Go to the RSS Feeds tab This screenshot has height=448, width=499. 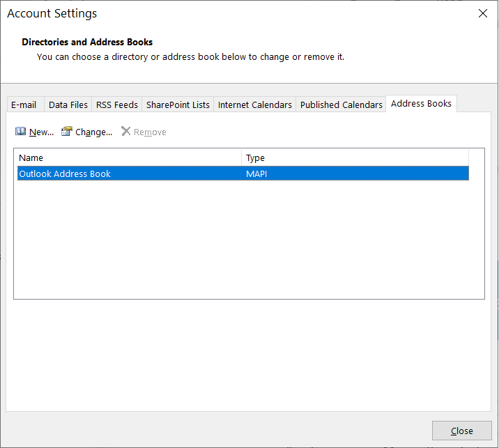click(x=117, y=105)
